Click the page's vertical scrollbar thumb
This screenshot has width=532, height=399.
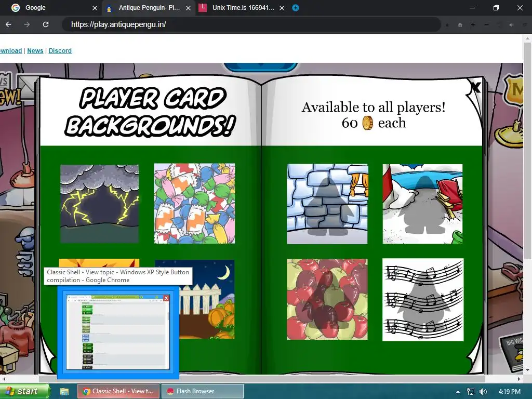point(527,151)
